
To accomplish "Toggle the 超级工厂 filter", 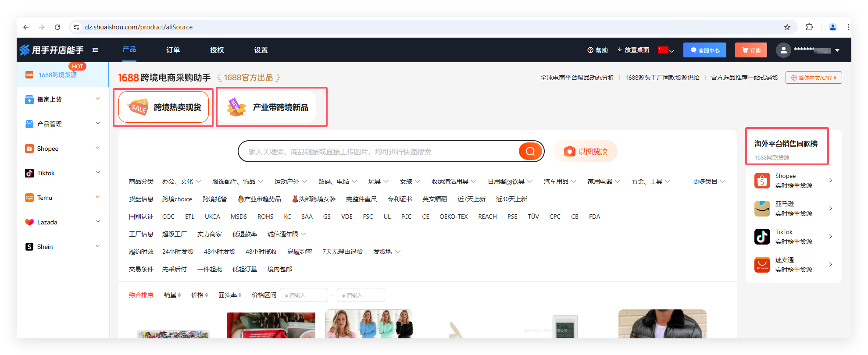I will (x=174, y=234).
